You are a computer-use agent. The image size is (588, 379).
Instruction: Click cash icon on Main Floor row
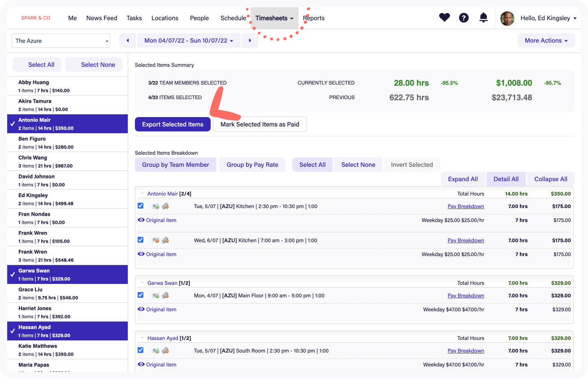pyautogui.click(x=165, y=296)
